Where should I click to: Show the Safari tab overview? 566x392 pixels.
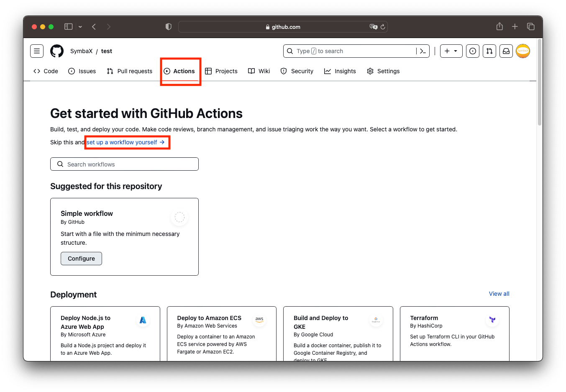tap(531, 27)
